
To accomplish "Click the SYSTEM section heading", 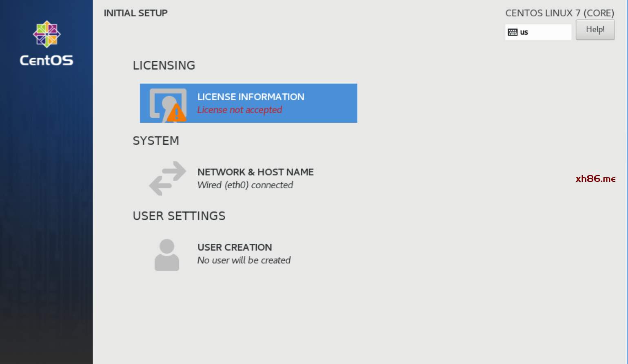I will (155, 141).
